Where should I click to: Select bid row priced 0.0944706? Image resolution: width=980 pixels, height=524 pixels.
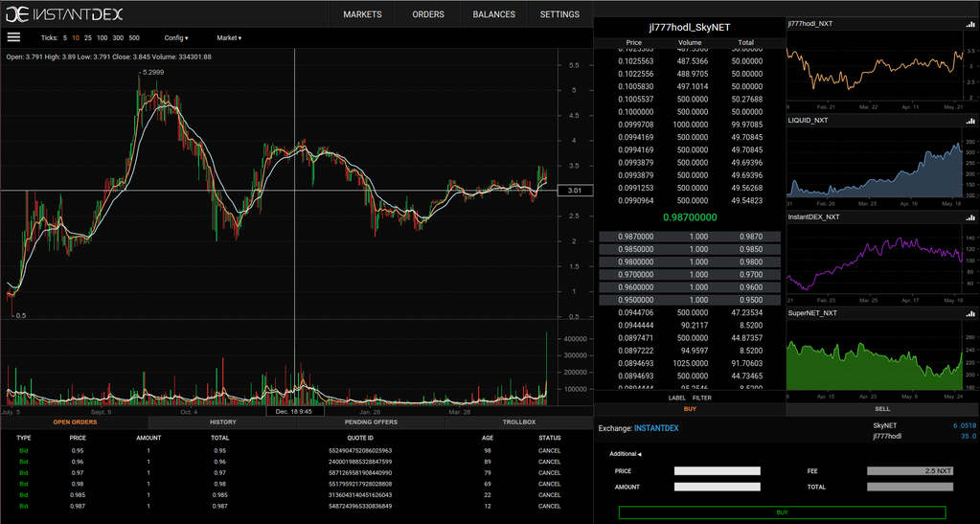click(690, 312)
